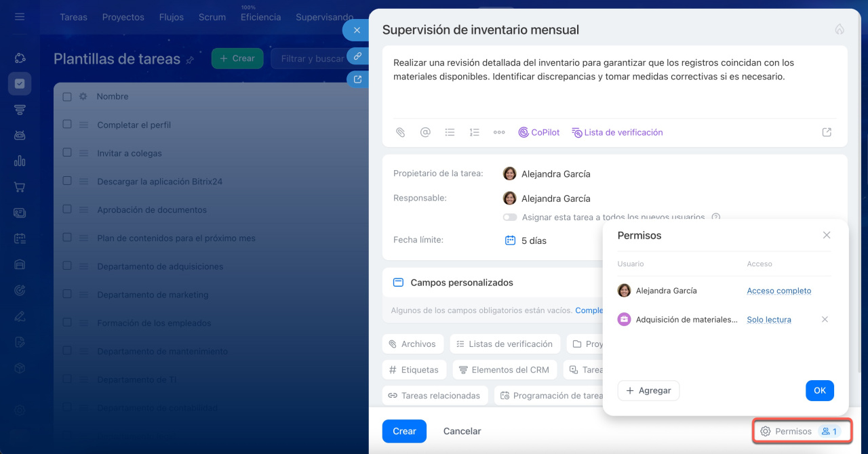Check the box for Descargar la aplicación Bitrix24
Viewport: 868px width, 454px height.
pos(67,181)
